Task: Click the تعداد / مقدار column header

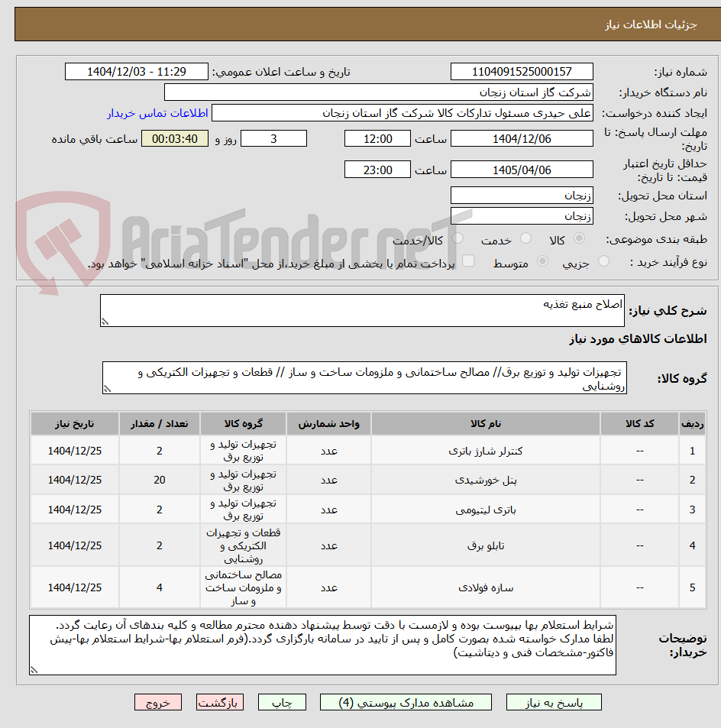Action: click(x=159, y=423)
